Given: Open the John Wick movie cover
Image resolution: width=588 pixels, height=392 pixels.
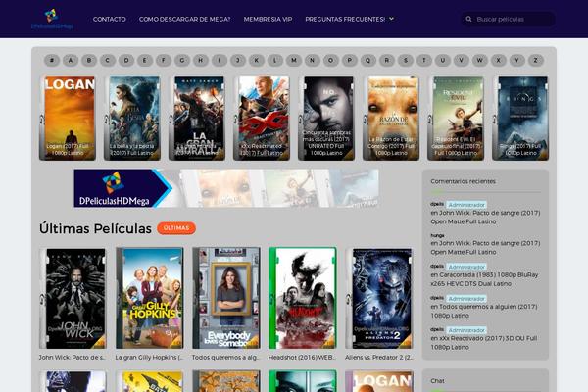Looking at the screenshot, I should pyautogui.click(x=73, y=298).
